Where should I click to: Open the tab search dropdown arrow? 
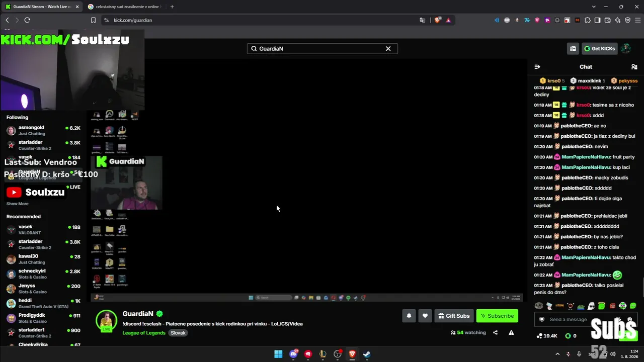[594, 7]
